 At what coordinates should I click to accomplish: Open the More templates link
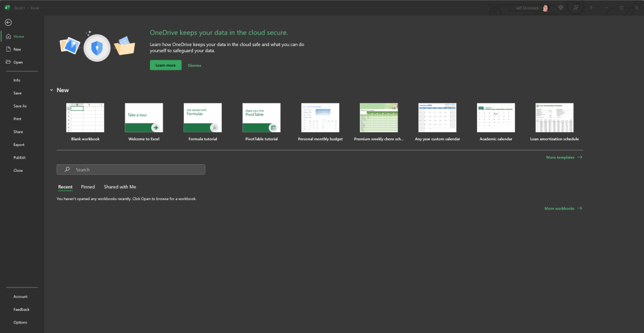coord(563,157)
